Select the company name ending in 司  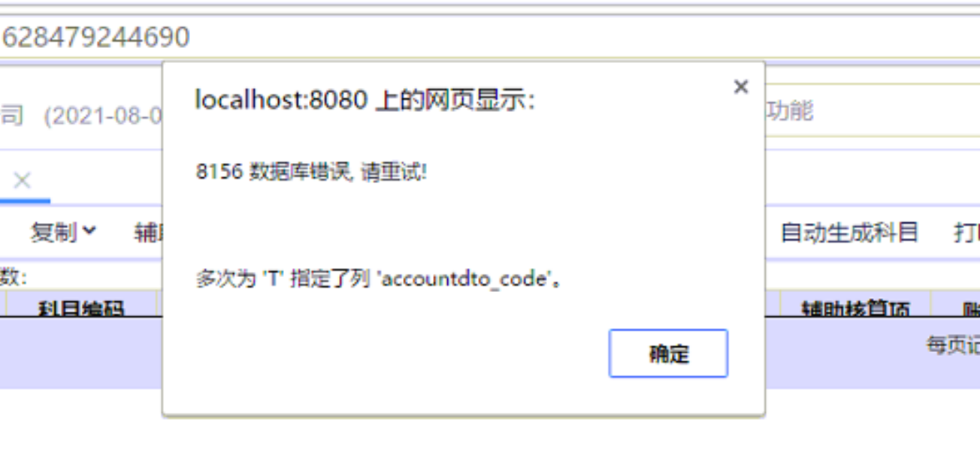tap(12, 116)
